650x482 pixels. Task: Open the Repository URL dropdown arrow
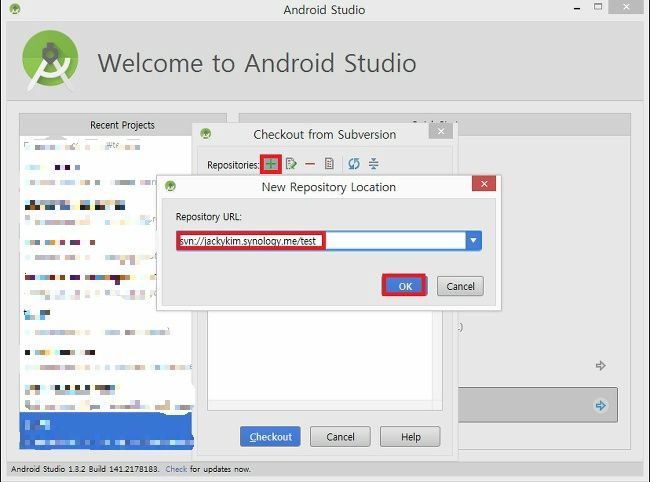(x=473, y=240)
